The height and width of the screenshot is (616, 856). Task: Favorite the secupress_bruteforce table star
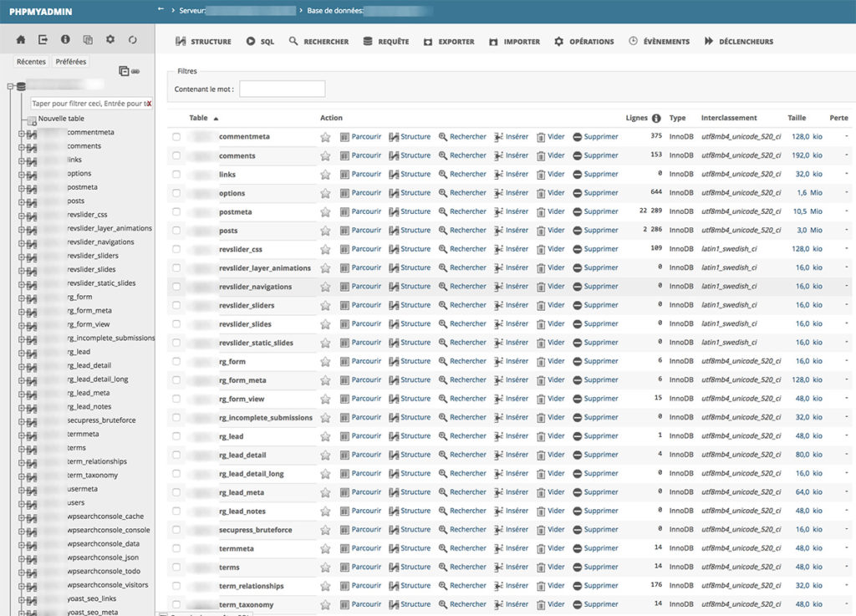click(x=325, y=530)
